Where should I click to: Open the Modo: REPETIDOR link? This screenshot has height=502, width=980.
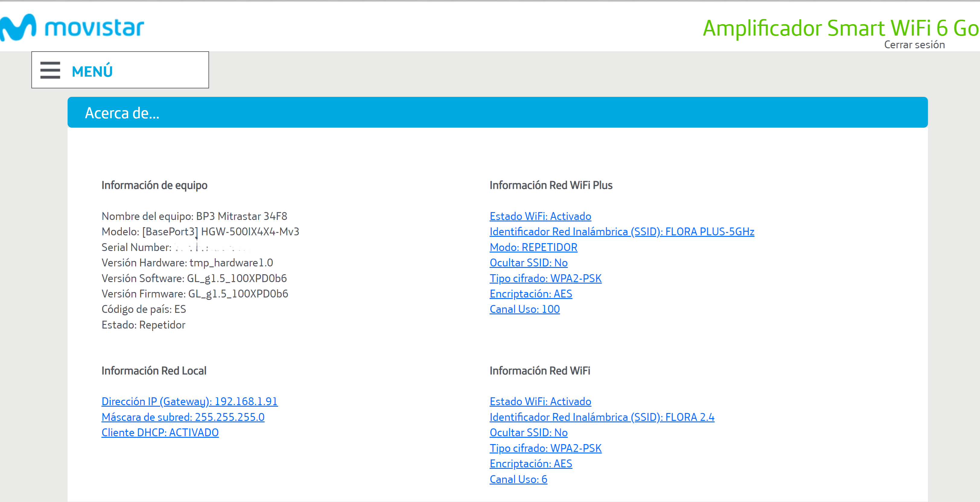click(533, 247)
